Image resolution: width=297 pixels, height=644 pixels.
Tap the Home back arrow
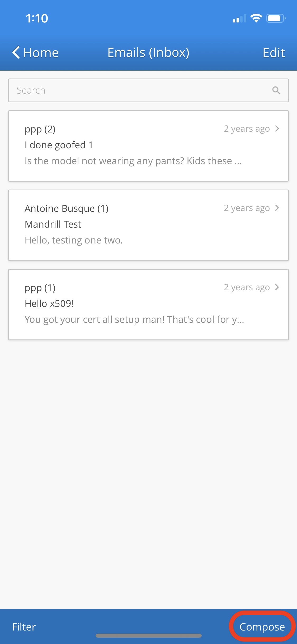coord(16,52)
